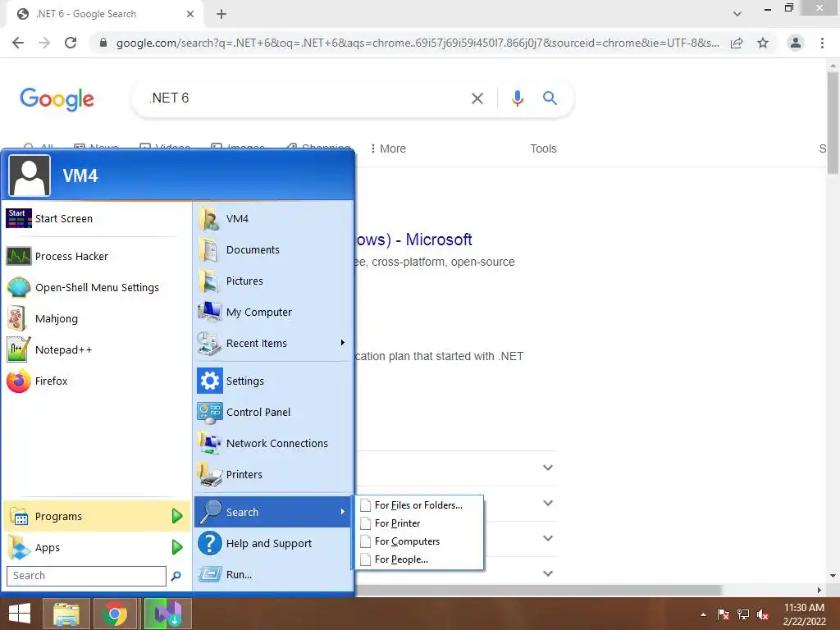Select For Files or Folders...
The width and height of the screenshot is (840, 630).
coord(418,505)
